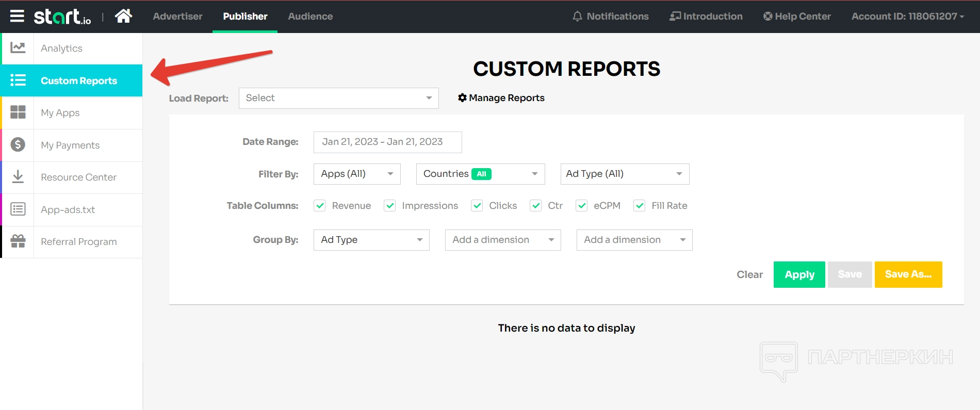Toggle the Impressions checkbox
The width and height of the screenshot is (980, 410).
point(390,206)
